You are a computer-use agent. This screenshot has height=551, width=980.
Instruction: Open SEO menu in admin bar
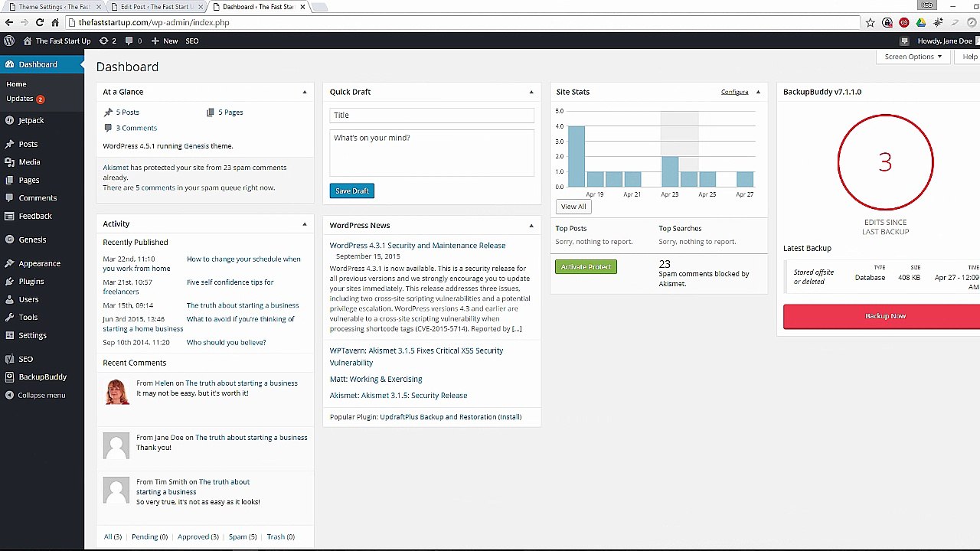tap(191, 41)
